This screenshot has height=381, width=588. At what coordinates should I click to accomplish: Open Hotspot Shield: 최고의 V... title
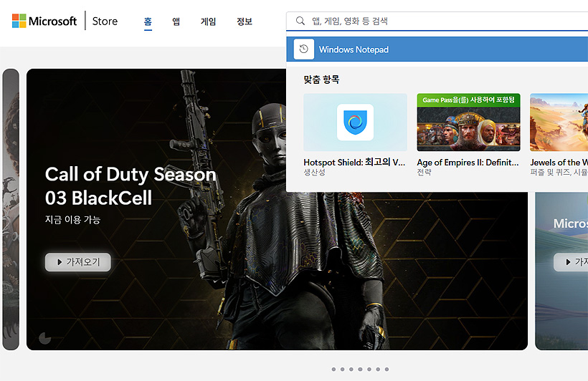354,163
